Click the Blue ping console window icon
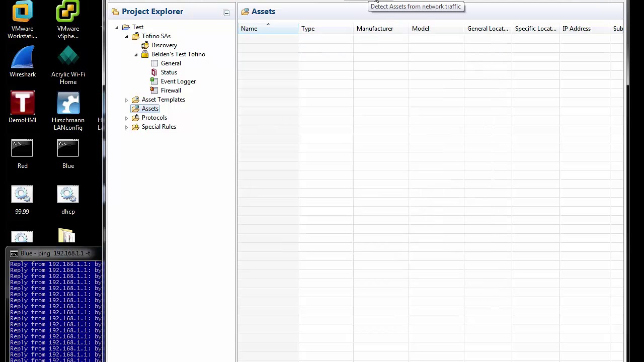This screenshot has height=362, width=644. click(x=14, y=253)
